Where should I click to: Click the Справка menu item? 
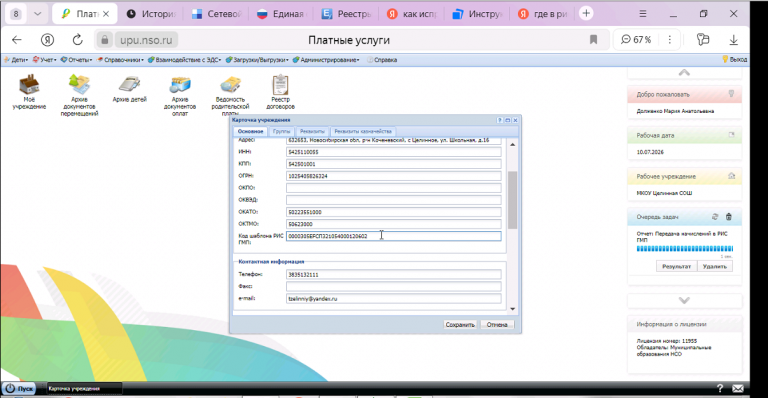point(382,60)
